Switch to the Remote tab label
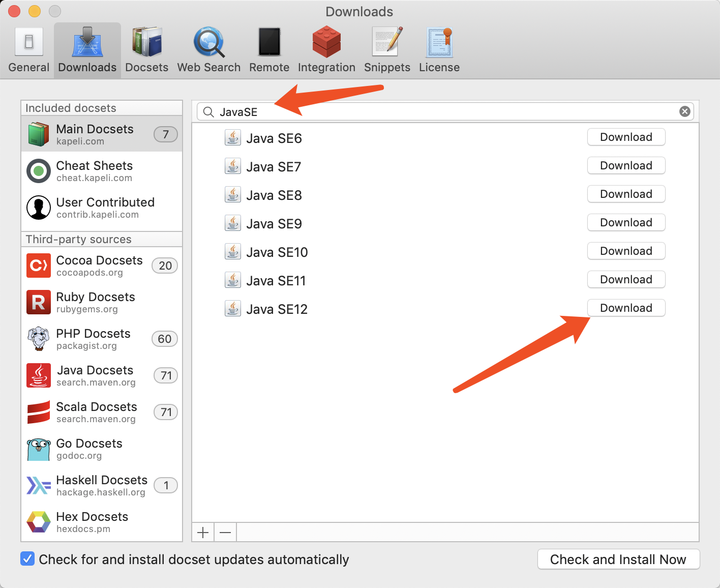The height and width of the screenshot is (588, 720). tap(269, 67)
